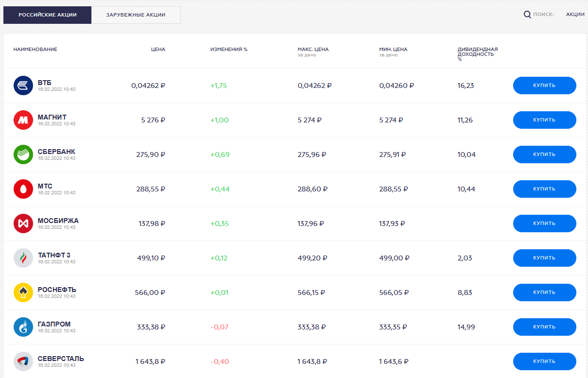
Task: Click the Tatneft logo icon
Action: [x=23, y=258]
